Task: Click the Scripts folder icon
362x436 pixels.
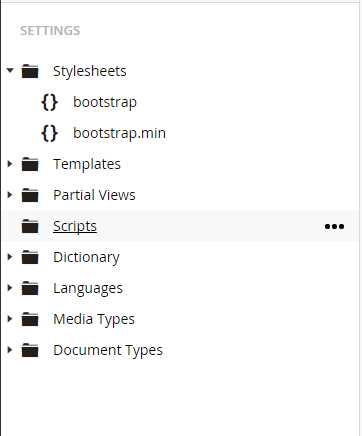Action: (x=30, y=226)
